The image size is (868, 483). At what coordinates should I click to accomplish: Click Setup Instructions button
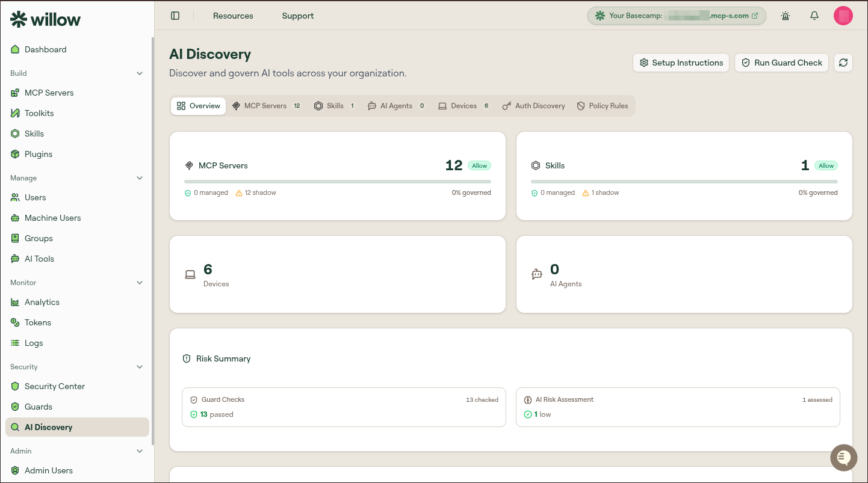point(681,63)
